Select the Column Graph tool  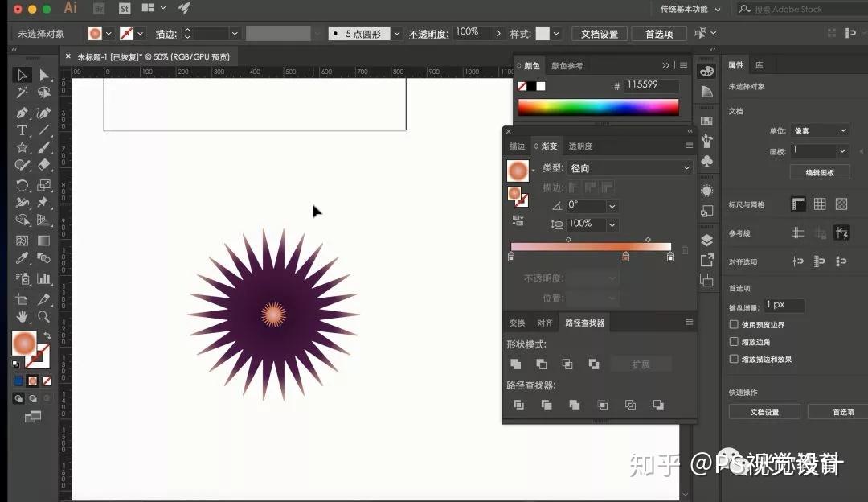point(43,278)
